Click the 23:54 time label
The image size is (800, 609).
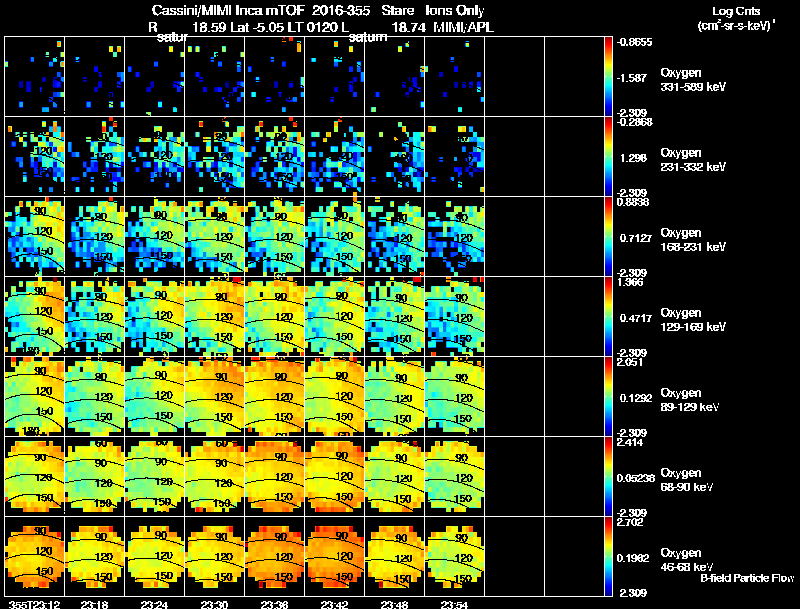click(x=454, y=605)
